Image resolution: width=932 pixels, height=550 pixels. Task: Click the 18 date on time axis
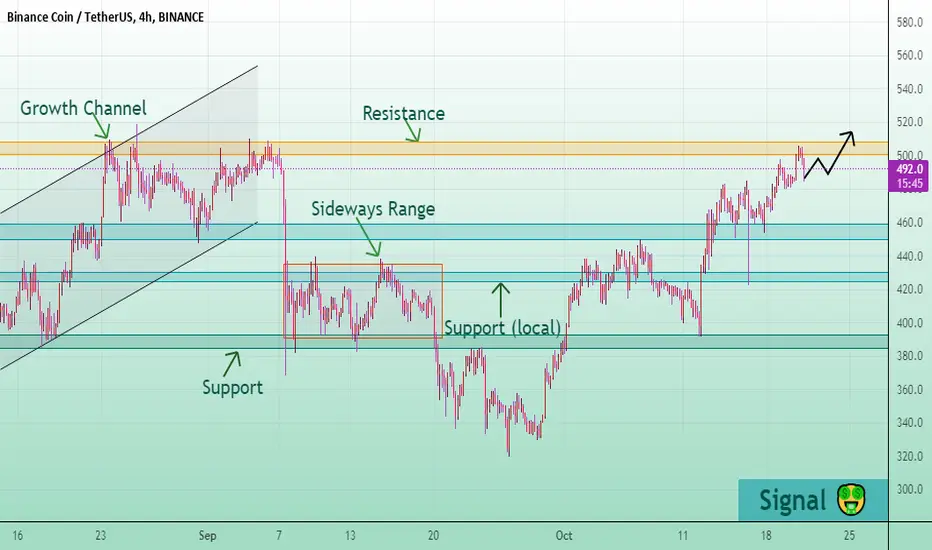click(766, 536)
